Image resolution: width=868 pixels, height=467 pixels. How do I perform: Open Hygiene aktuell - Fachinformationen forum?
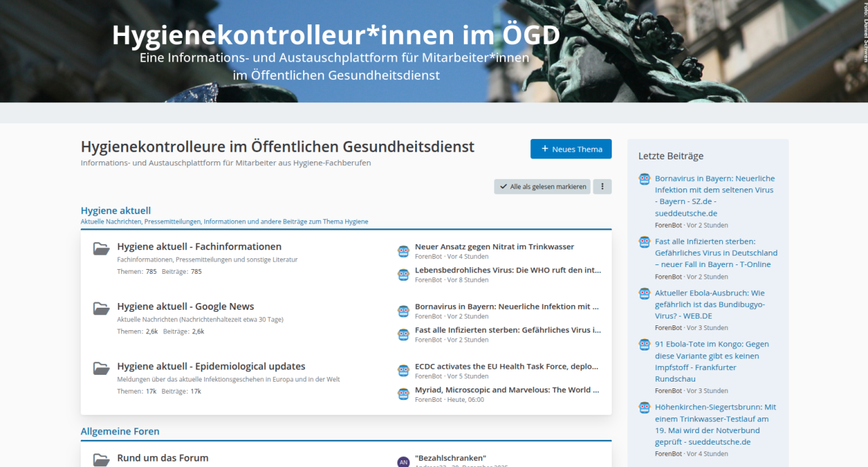199,247
